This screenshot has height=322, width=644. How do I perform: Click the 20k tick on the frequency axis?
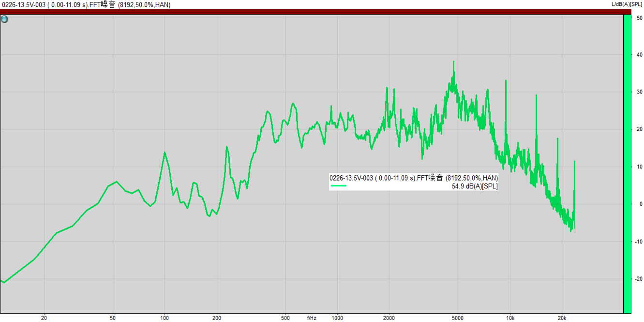click(x=562, y=318)
